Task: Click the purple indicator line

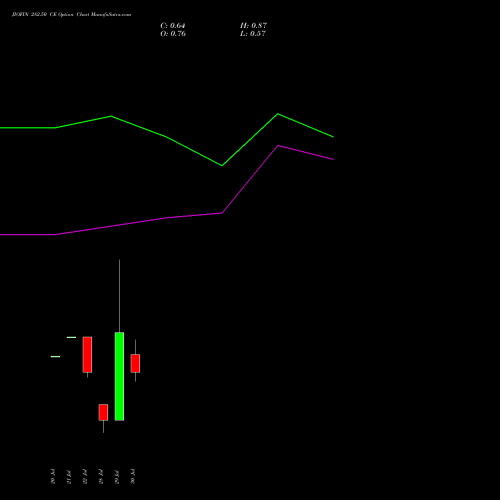Action: (167, 218)
